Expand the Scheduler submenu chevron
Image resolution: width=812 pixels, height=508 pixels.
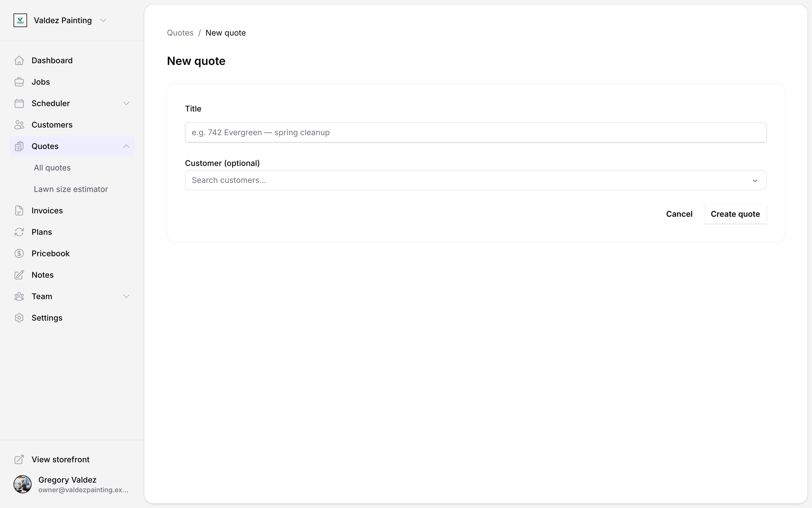coord(126,104)
